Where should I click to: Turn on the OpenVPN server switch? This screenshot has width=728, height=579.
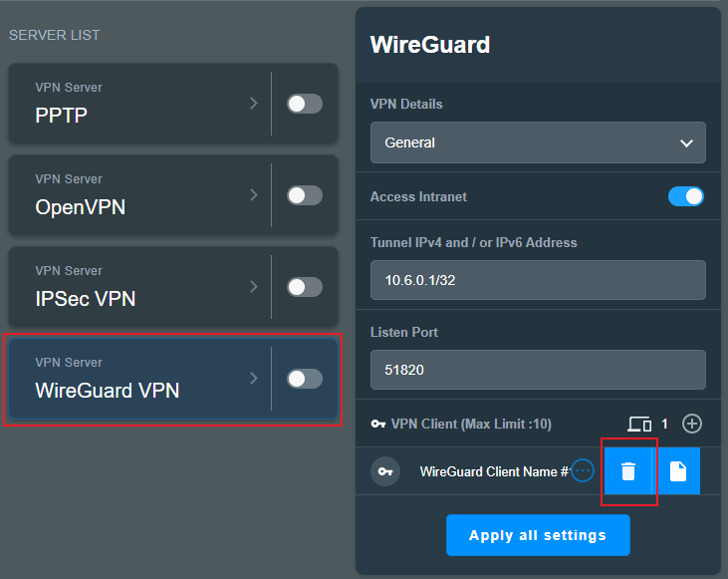pos(305,195)
